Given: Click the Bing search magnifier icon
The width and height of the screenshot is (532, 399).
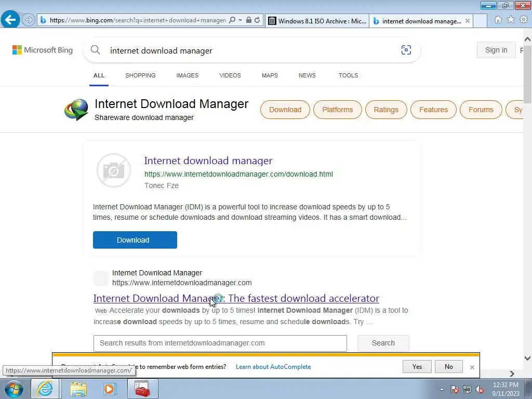Looking at the screenshot, I should pyautogui.click(x=96, y=50).
